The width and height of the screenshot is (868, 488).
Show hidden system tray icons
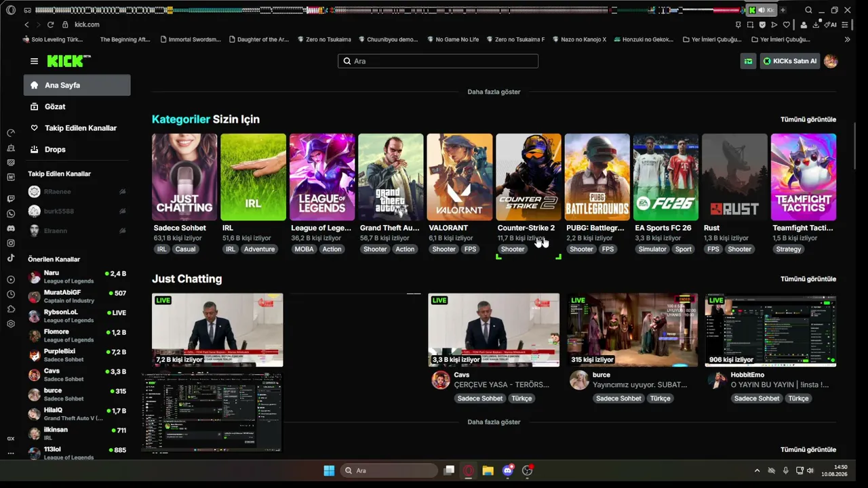point(757,470)
